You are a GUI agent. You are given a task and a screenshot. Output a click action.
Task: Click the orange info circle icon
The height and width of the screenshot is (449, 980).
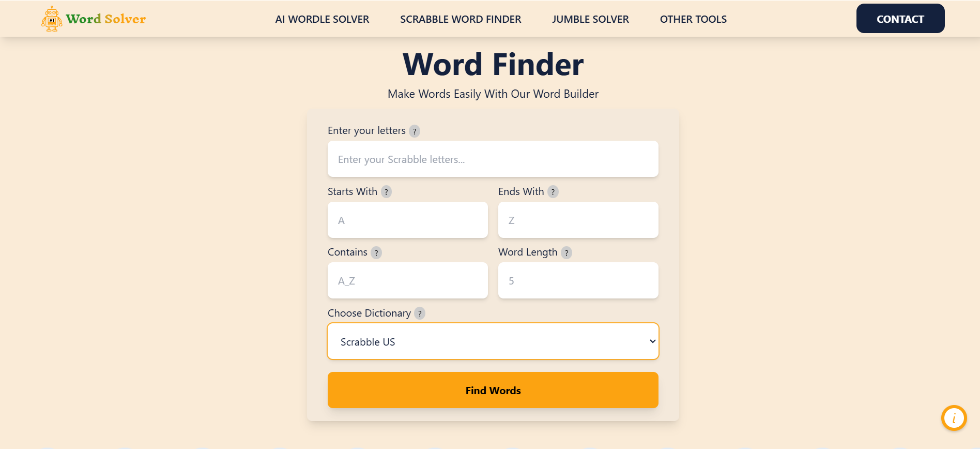click(x=954, y=418)
